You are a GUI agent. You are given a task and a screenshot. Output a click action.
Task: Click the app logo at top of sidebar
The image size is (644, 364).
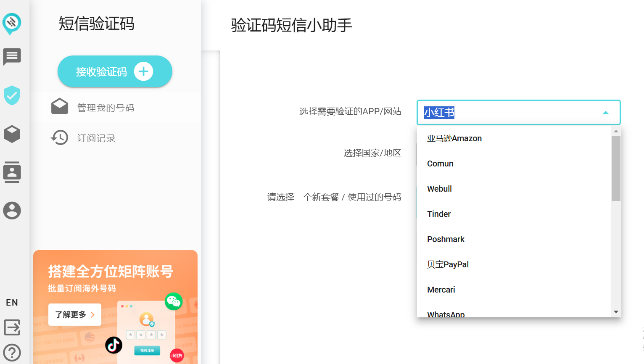pos(12,24)
